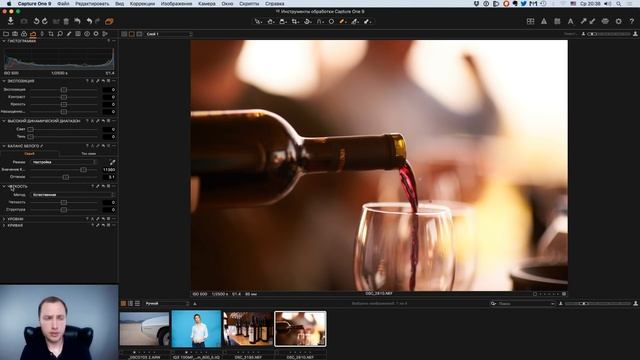Collapse the White Balance panel
The image size is (640, 360).
click(4, 146)
